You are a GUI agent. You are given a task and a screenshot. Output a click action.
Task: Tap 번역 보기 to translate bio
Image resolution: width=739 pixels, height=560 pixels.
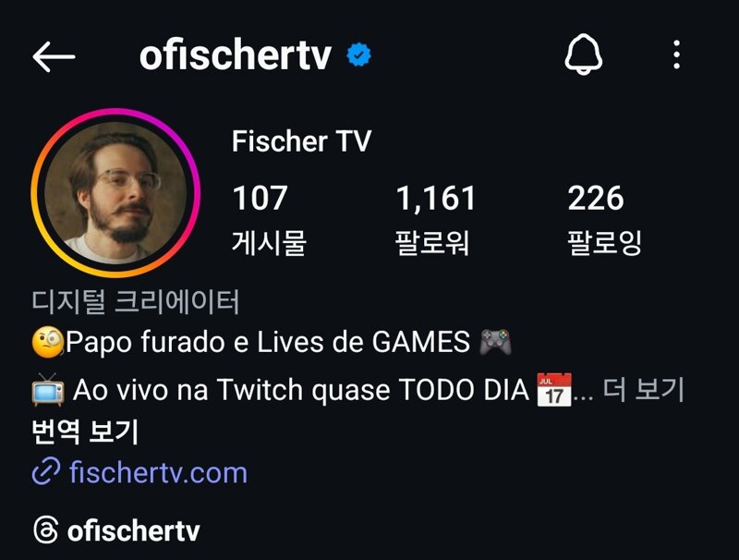(x=85, y=432)
